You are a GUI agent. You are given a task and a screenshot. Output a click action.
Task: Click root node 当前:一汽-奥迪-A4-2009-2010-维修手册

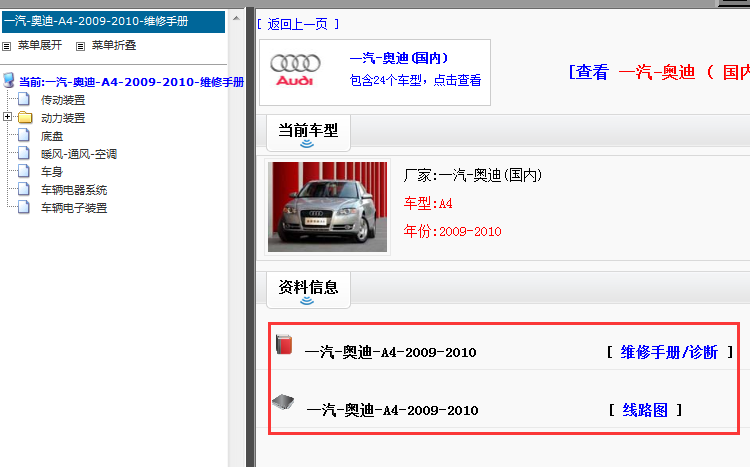coord(132,82)
